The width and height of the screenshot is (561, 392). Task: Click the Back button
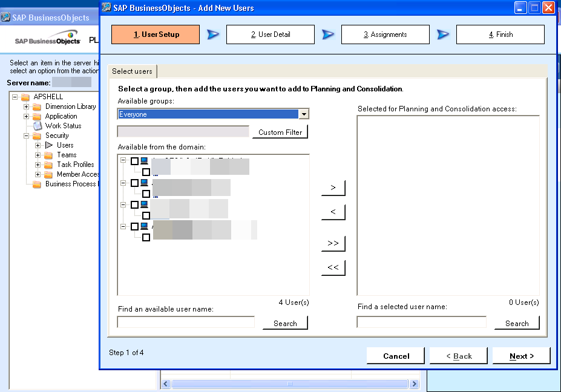[x=459, y=356]
